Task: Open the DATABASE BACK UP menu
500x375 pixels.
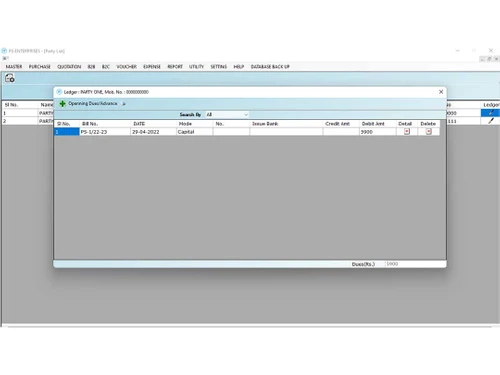Action: pyautogui.click(x=270, y=67)
